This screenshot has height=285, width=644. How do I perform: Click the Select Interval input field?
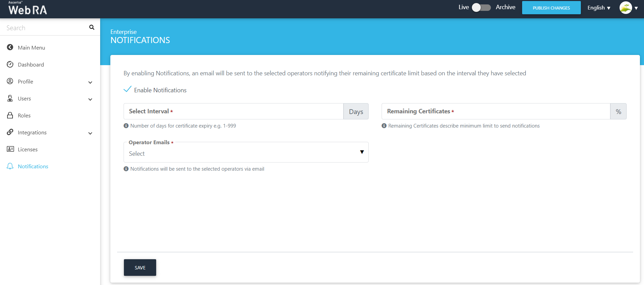(234, 111)
